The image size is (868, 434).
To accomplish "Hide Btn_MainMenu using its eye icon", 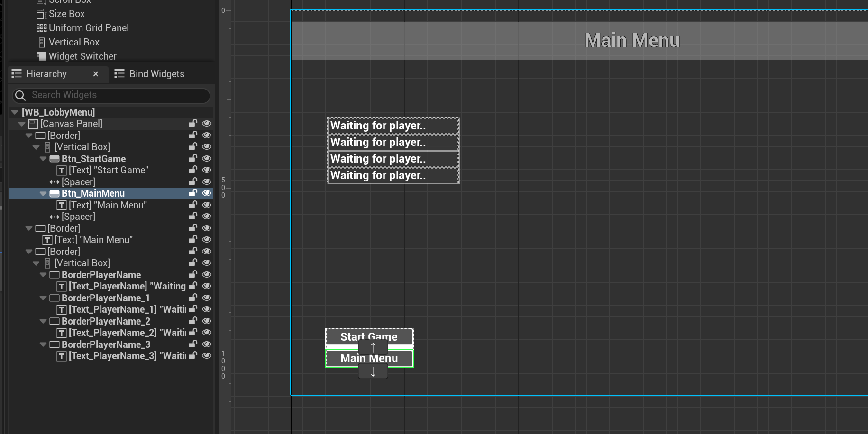I will pos(207,193).
